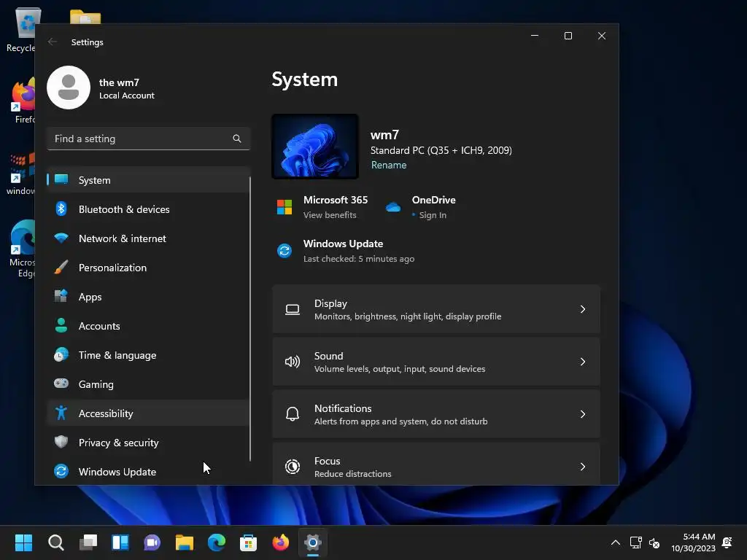Select Accounts in the sidebar
This screenshot has width=747, height=560.
tap(148, 326)
